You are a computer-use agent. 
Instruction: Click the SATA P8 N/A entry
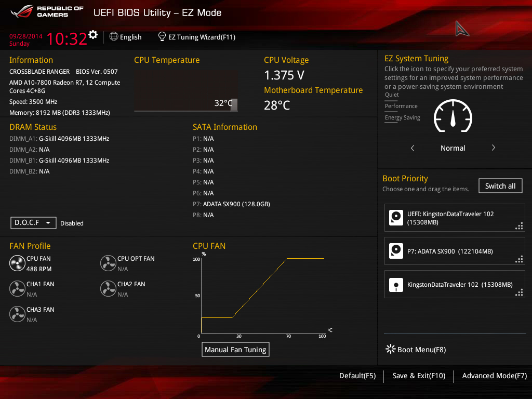point(203,215)
